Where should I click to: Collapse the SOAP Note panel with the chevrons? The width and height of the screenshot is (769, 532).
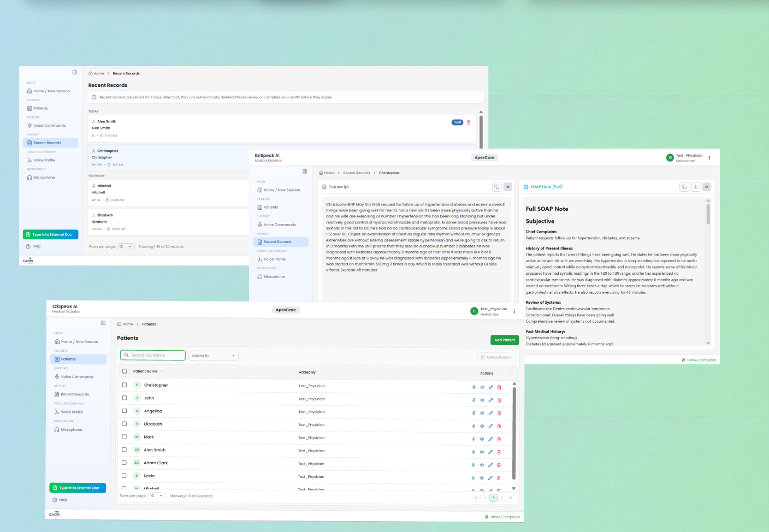(x=706, y=186)
